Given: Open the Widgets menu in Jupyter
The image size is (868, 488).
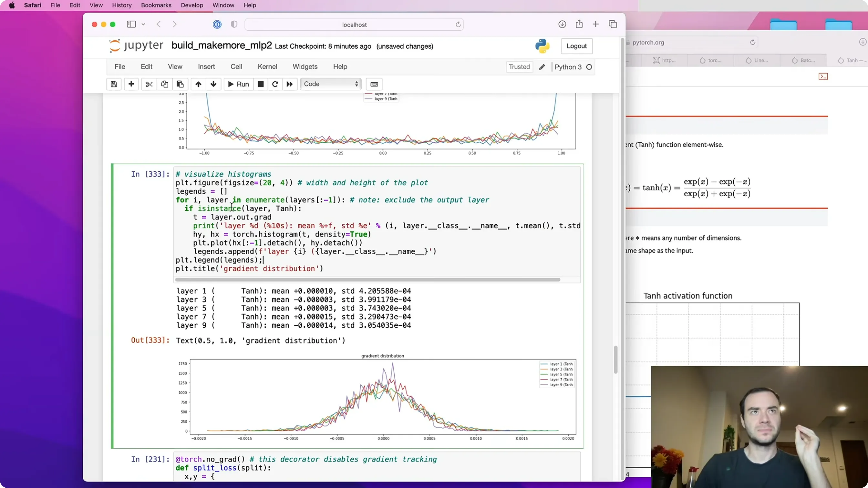Looking at the screenshot, I should click(x=305, y=67).
